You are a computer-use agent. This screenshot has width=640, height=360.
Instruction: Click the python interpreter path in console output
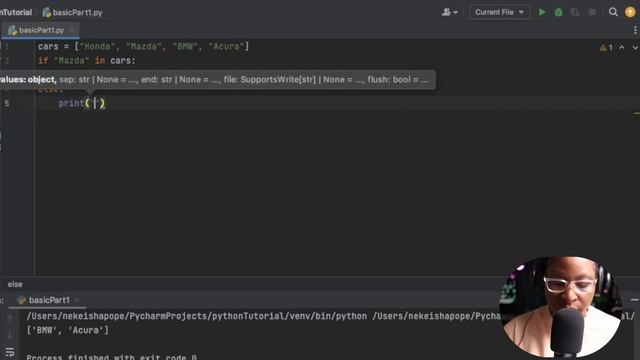(x=196, y=316)
